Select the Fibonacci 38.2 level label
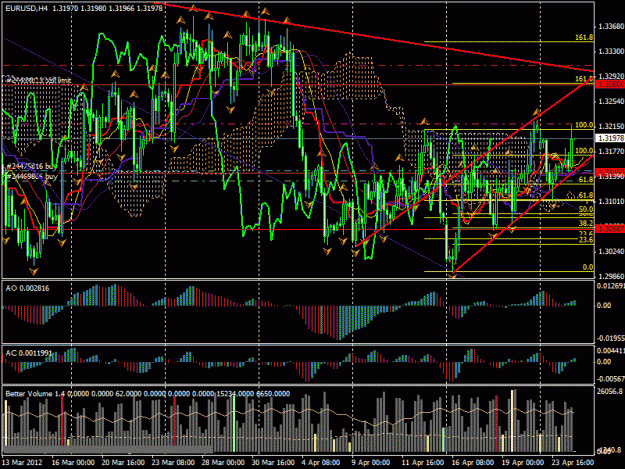 (x=586, y=223)
